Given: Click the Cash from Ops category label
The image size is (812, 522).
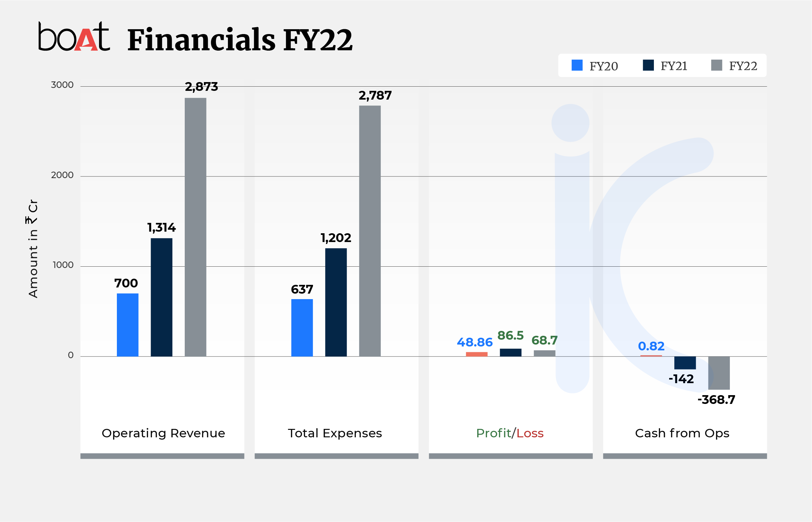Looking at the screenshot, I should click(x=682, y=433).
